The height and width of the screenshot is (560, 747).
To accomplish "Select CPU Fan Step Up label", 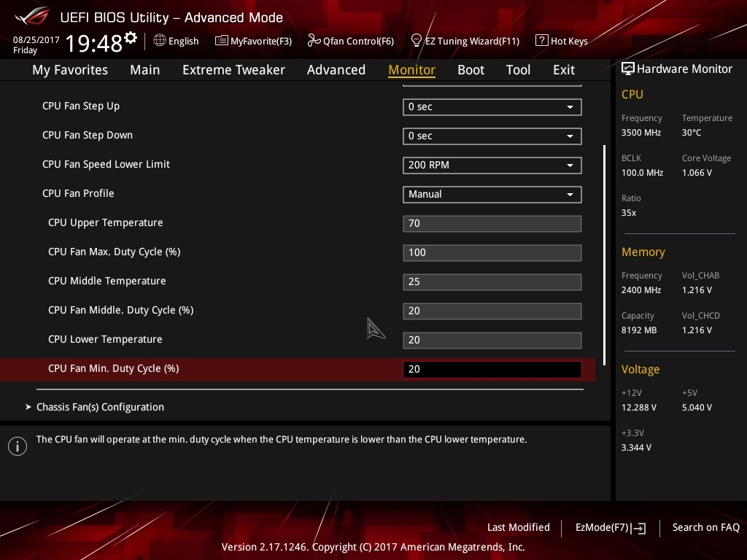I will click(x=81, y=106).
